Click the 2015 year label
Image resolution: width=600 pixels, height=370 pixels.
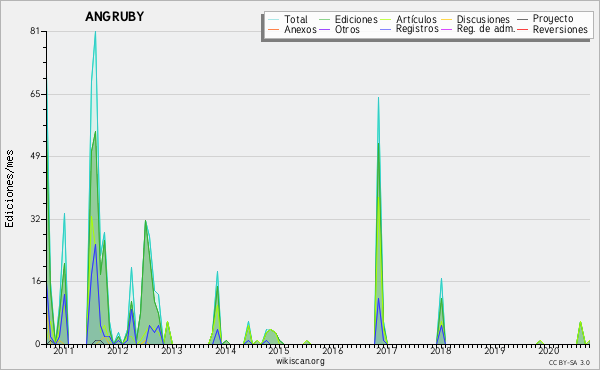point(279,350)
